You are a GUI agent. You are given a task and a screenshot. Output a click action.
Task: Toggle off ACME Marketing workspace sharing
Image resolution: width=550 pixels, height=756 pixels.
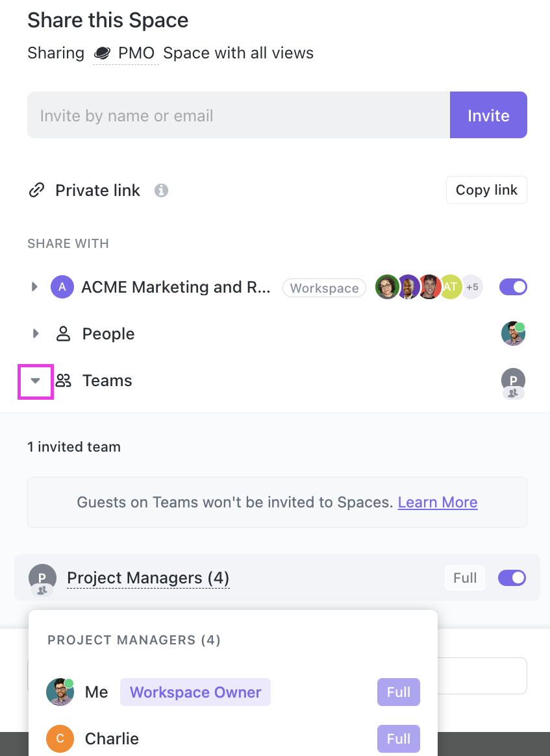point(513,287)
